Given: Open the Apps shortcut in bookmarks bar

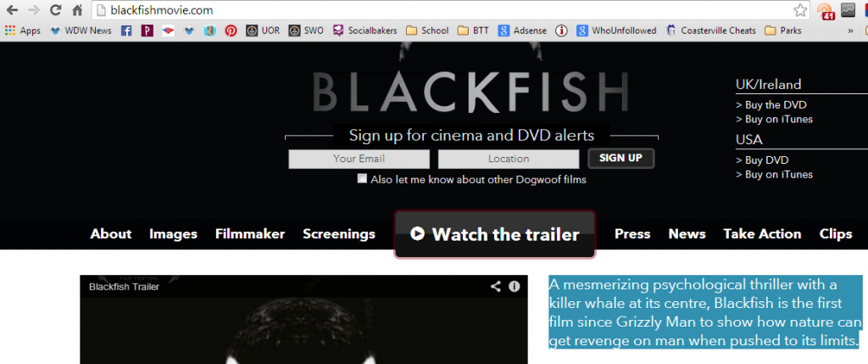Looking at the screenshot, I should coord(23,31).
